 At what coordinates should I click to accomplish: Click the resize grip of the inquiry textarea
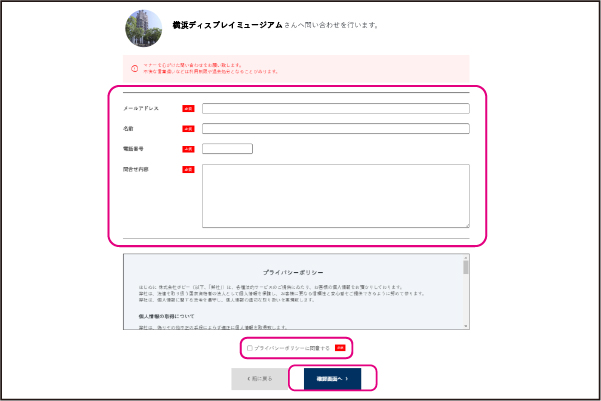(467, 225)
